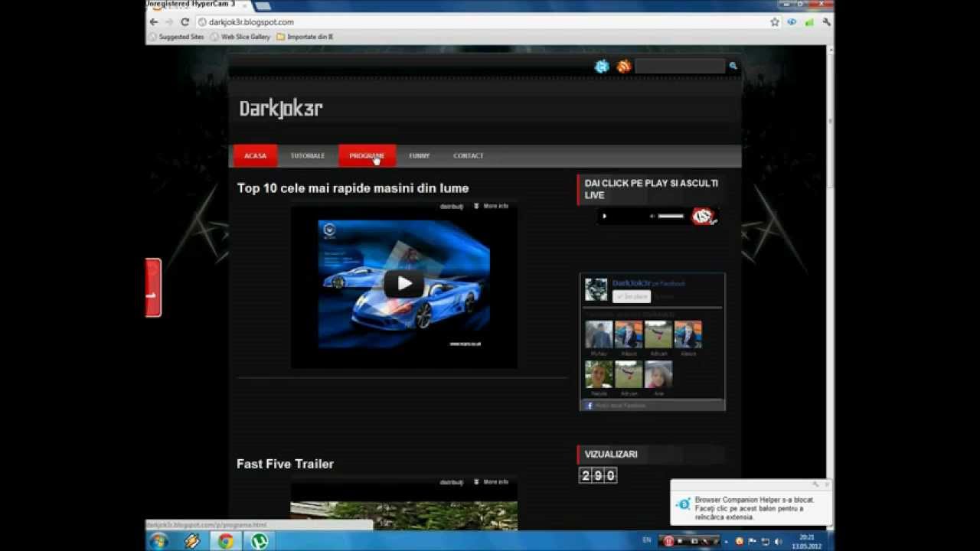Open the CONTACT menu tab
980x551 pixels.
(x=468, y=156)
